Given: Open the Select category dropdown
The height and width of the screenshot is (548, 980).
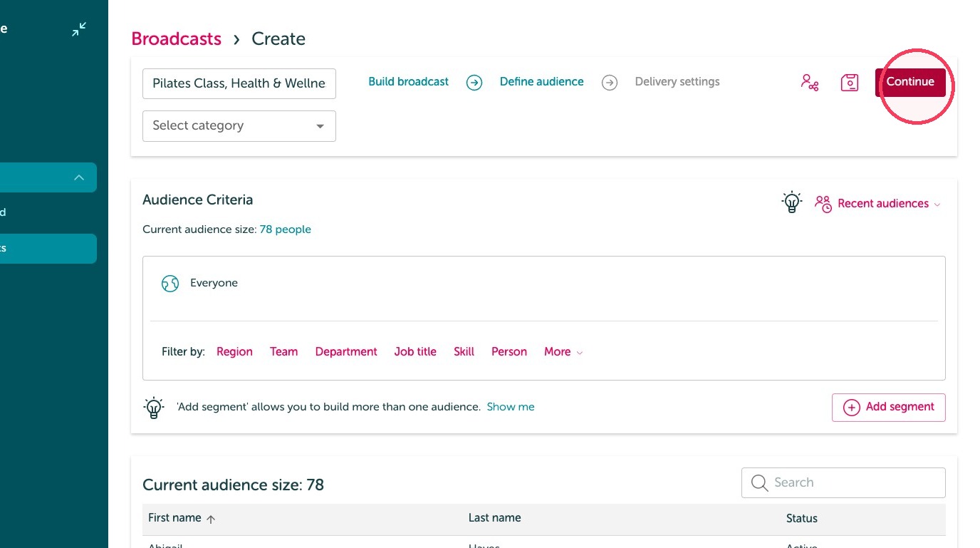Looking at the screenshot, I should 239,126.
